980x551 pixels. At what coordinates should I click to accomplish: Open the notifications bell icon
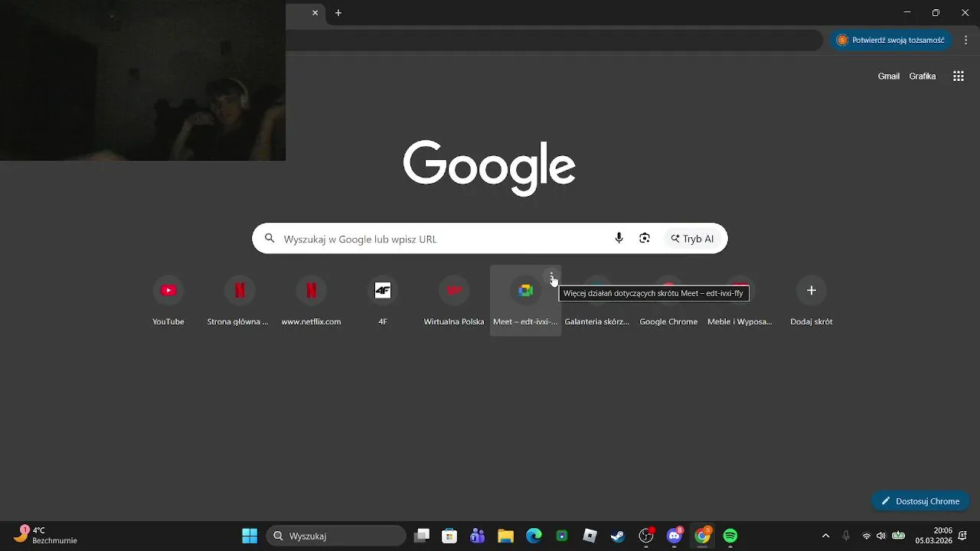tap(962, 536)
